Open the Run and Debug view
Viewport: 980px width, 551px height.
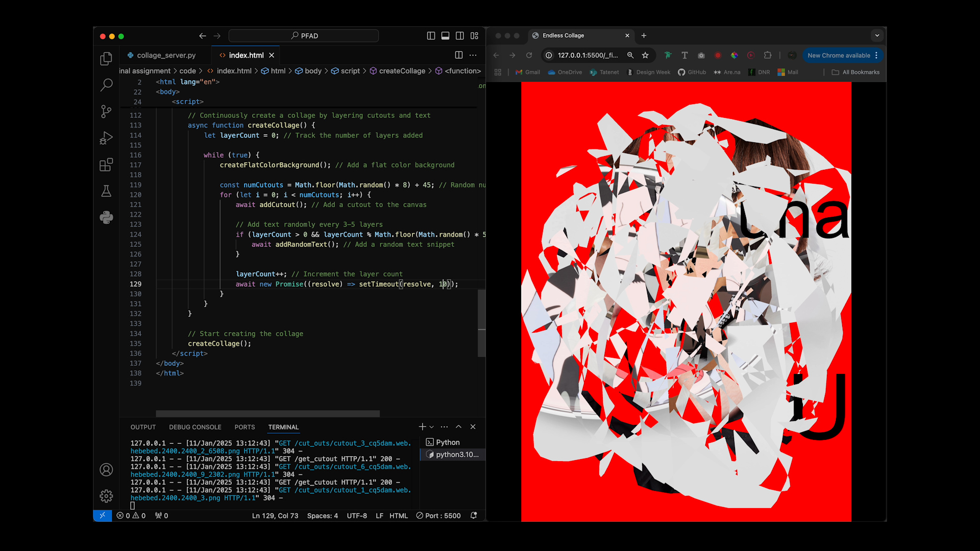click(106, 138)
